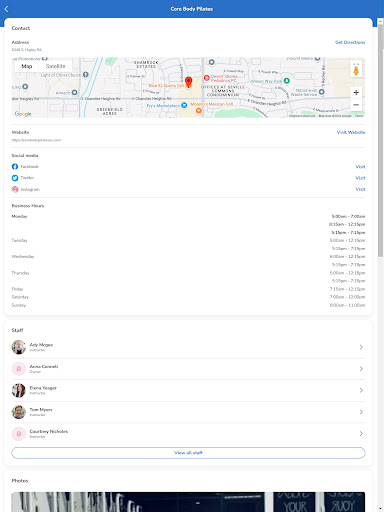Open Anna Connell staff profile
This screenshot has height=512, width=384.
click(x=188, y=369)
